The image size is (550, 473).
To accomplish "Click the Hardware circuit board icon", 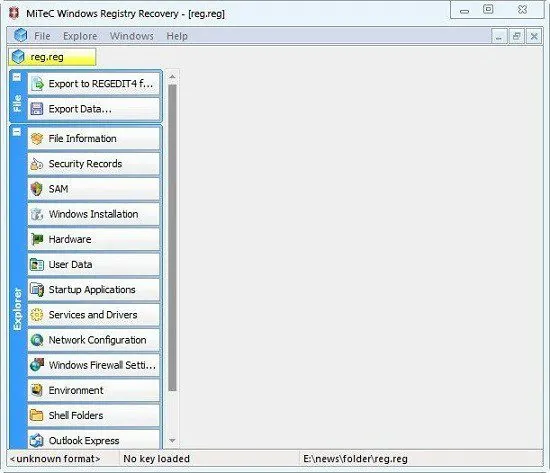I will click(x=36, y=239).
